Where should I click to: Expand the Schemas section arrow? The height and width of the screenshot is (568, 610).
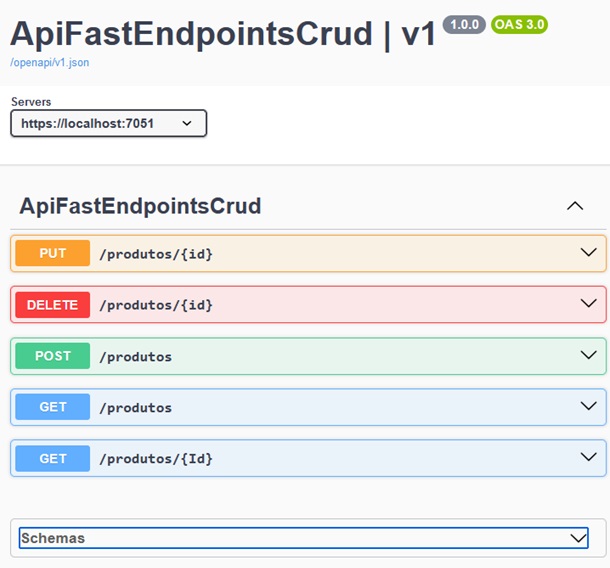[x=578, y=538]
